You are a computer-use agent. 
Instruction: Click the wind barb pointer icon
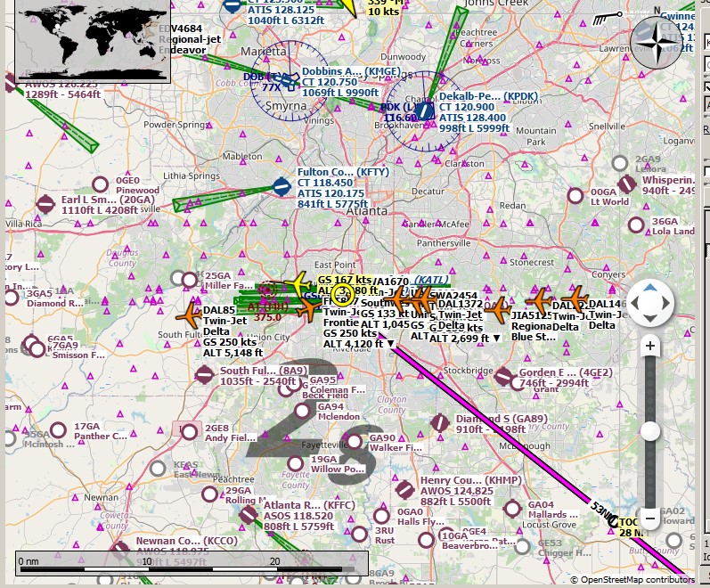tap(608, 18)
